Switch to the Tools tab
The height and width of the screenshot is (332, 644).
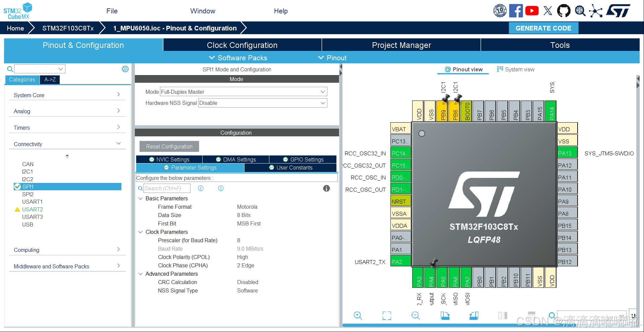560,45
